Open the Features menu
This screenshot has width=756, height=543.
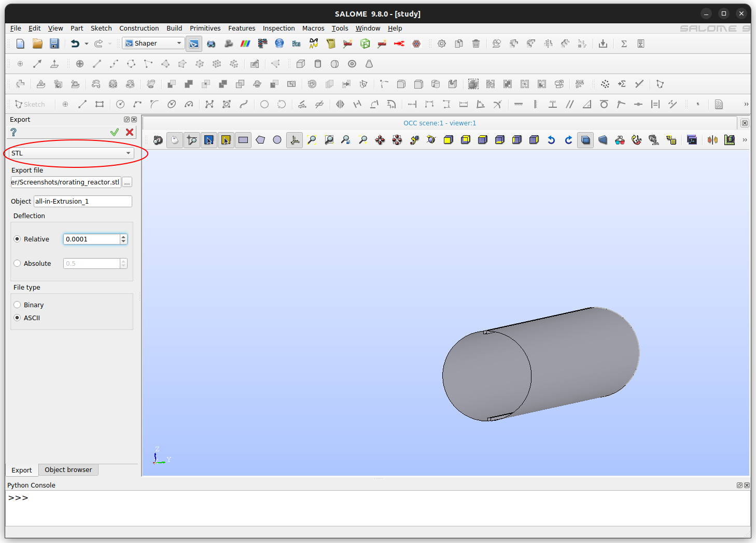click(x=242, y=28)
